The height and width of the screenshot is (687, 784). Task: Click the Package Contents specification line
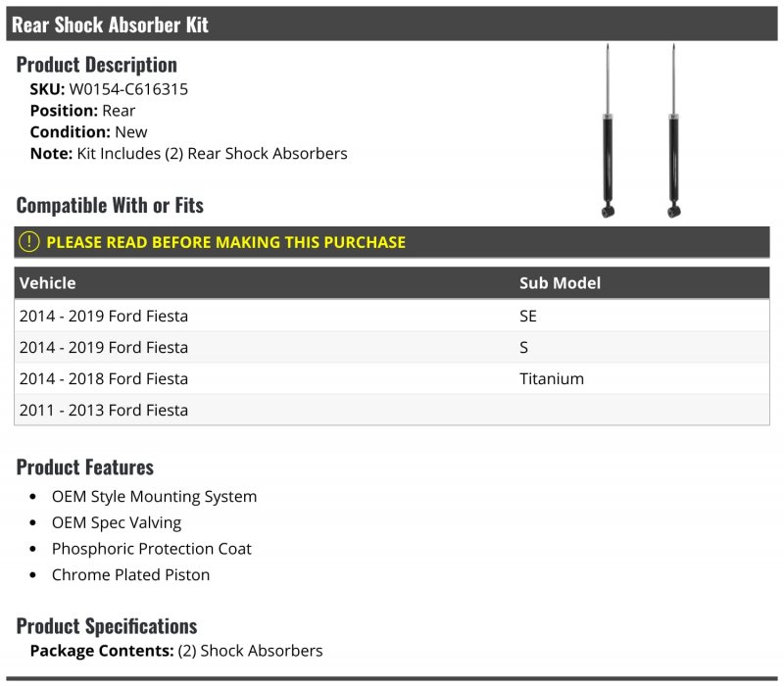pos(176,651)
